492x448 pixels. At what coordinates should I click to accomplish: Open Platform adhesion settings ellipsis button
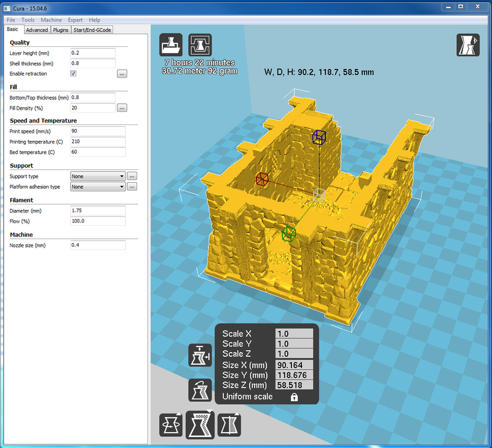132,187
